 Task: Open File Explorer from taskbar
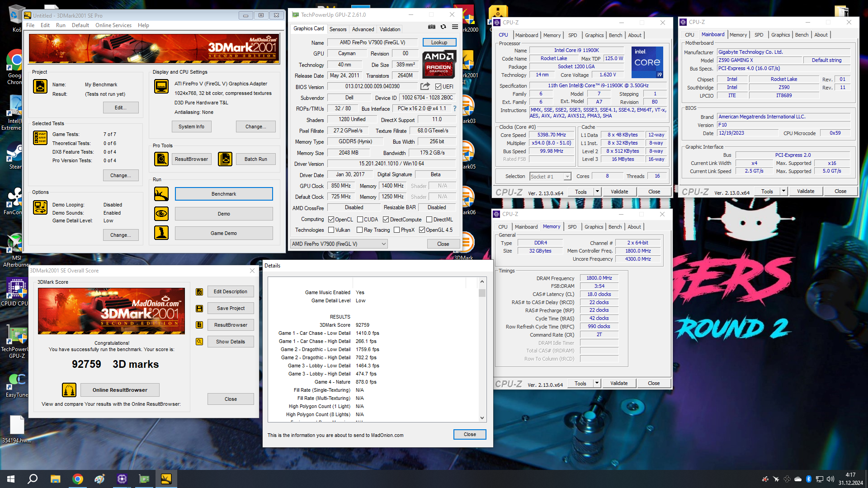[x=55, y=479]
